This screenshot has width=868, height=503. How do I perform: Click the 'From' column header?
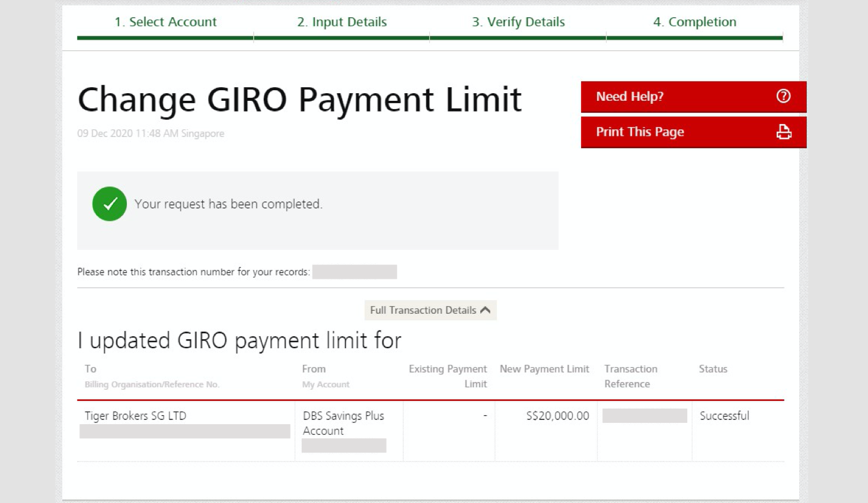click(314, 368)
